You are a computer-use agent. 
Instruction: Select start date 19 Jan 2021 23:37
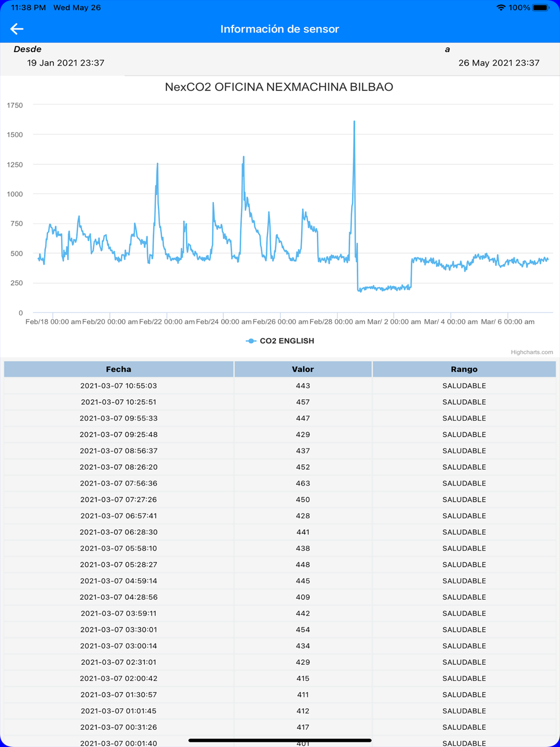tap(66, 63)
